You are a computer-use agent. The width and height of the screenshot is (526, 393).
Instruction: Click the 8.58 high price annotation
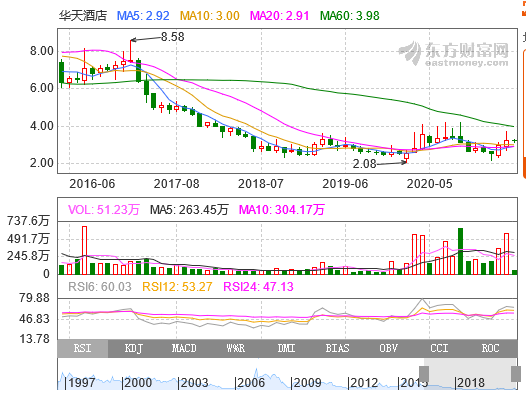173,37
